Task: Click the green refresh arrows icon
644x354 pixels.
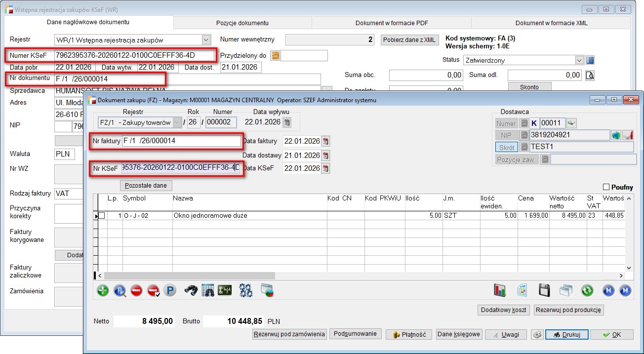Action: tap(587, 290)
